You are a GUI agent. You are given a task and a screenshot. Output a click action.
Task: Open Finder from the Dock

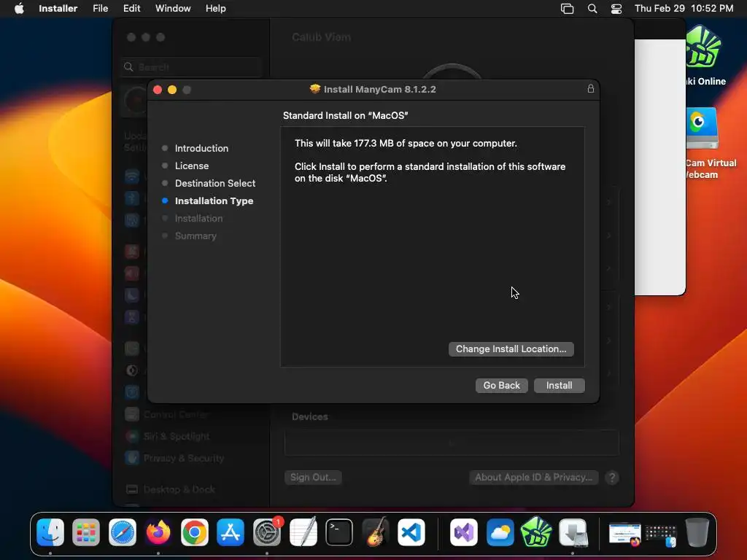coord(50,532)
